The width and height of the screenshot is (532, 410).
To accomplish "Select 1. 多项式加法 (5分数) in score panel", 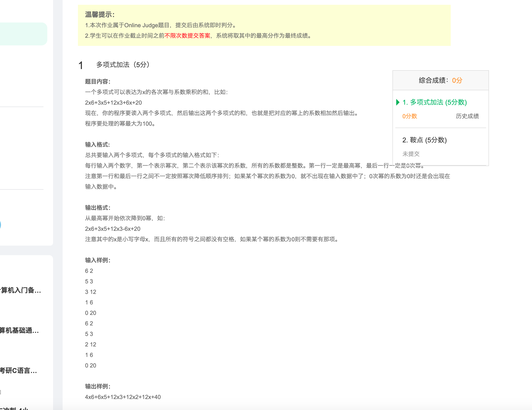I will 434,102.
